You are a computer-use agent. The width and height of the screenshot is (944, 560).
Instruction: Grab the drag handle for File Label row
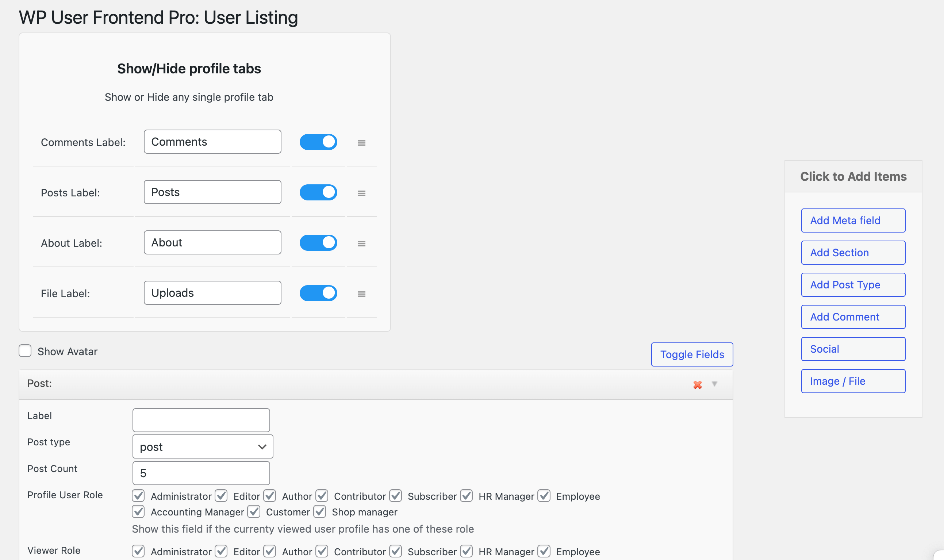tap(361, 294)
